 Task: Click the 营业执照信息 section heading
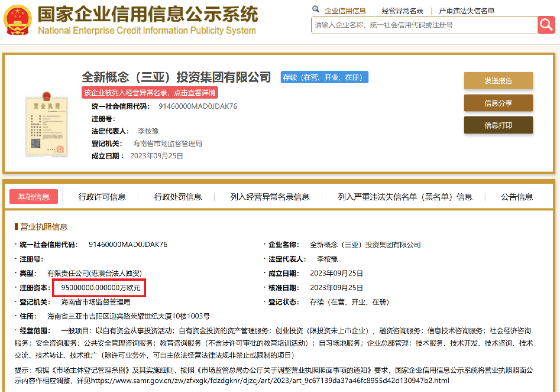click(x=43, y=227)
